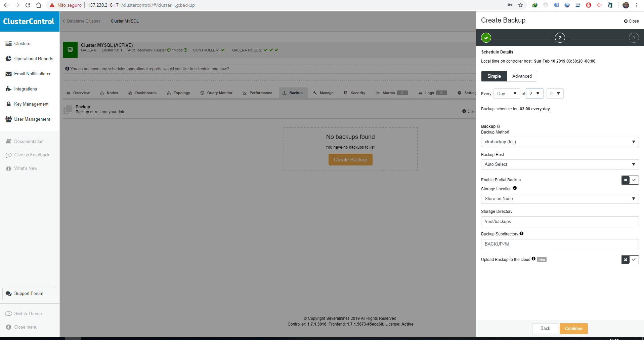Edit the Backup Subdirectory field
The image size is (644, 340).
[559, 244]
